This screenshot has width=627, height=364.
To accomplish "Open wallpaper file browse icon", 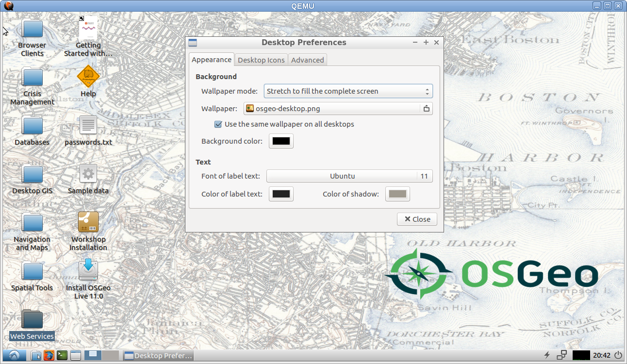I will pos(426,109).
